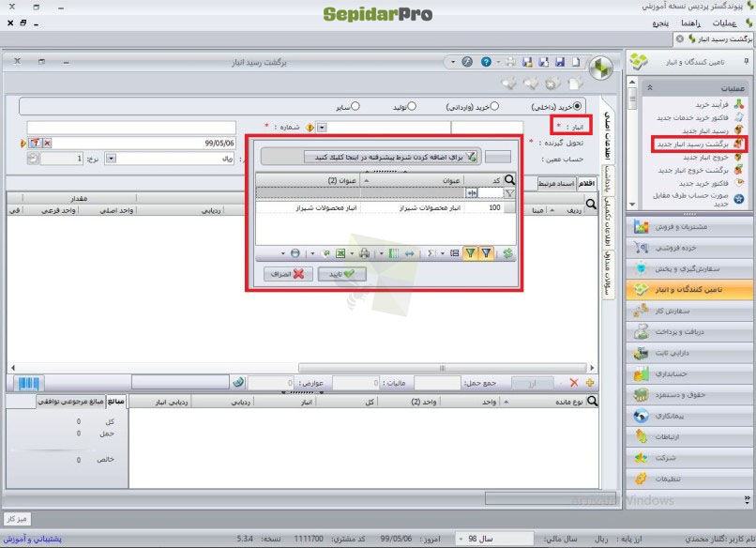Screen dimensions: 756x548
Task: Sort the dialog list by the عنوان column
Action: 414,180
